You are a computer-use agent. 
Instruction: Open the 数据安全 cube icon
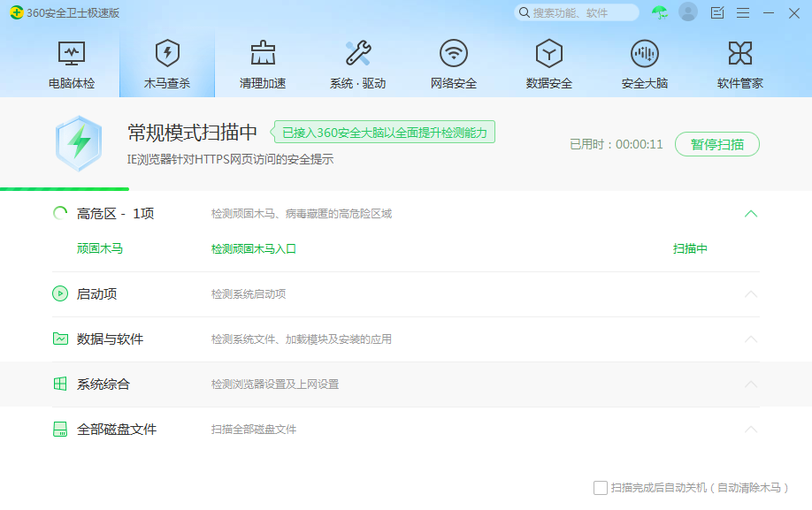549,53
